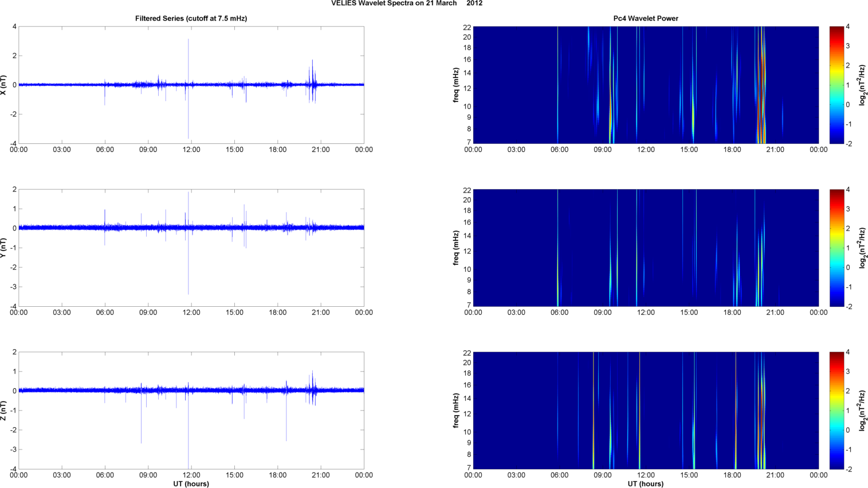Viewport: 868px width, 488px height.
Task: Click freq (mHz) label of top spectrogram
Action: pyautogui.click(x=456, y=85)
